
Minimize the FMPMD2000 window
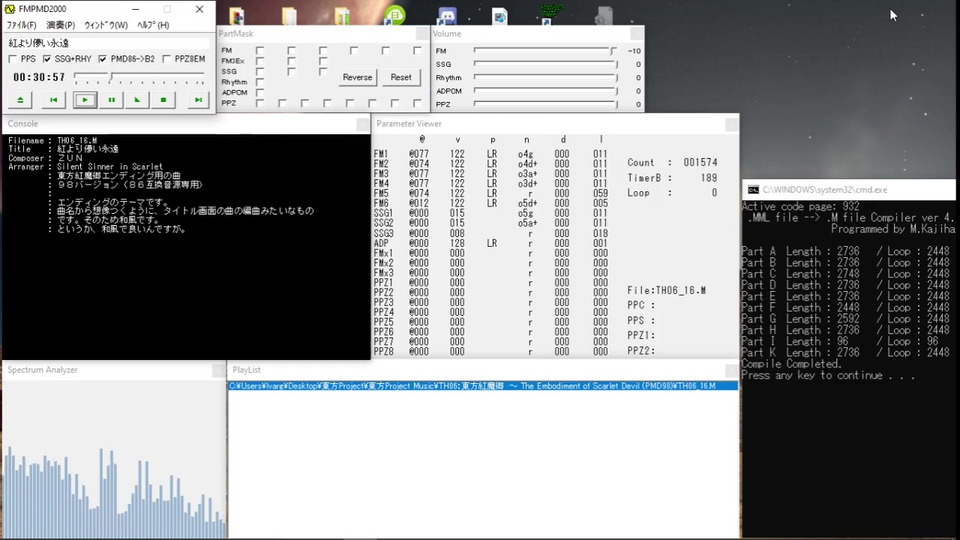tap(135, 9)
